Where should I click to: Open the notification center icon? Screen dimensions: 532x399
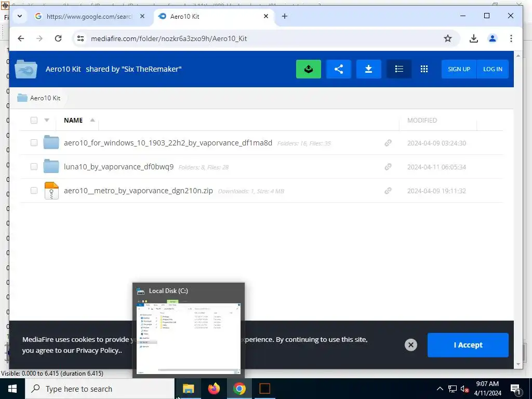(516, 389)
